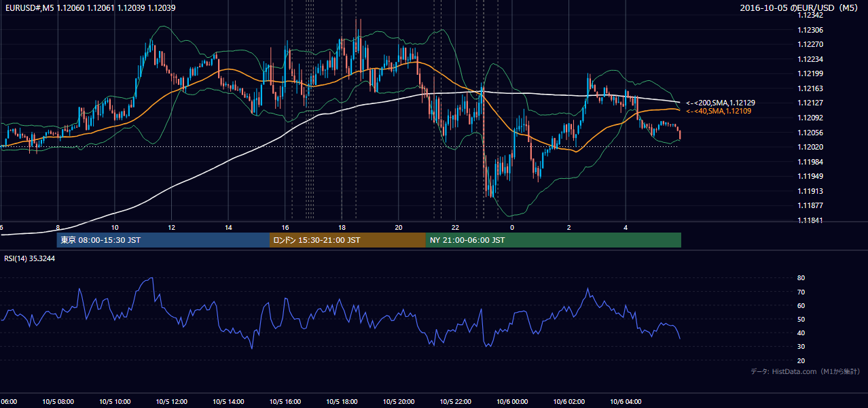
Task: Click RSI scale value 60
Action: (x=801, y=305)
